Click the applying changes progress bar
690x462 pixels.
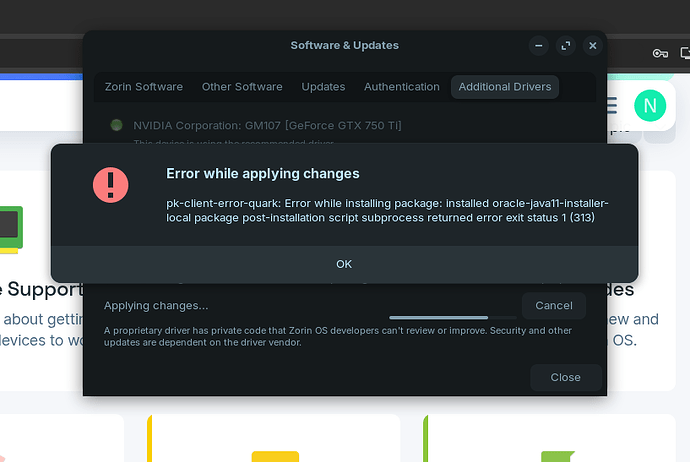438,317
